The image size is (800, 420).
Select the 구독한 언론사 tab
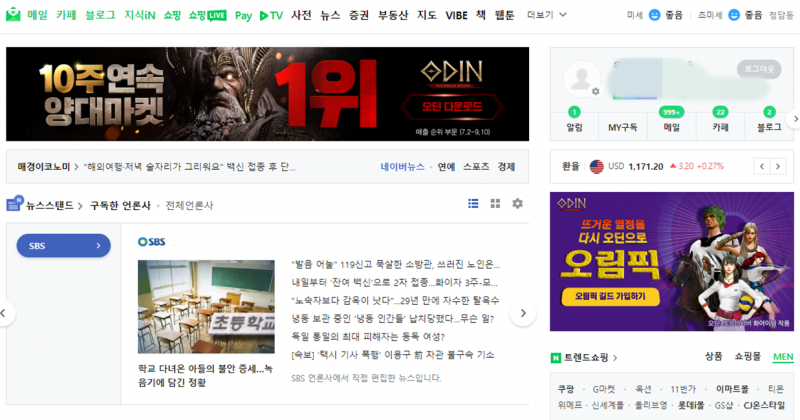click(120, 205)
